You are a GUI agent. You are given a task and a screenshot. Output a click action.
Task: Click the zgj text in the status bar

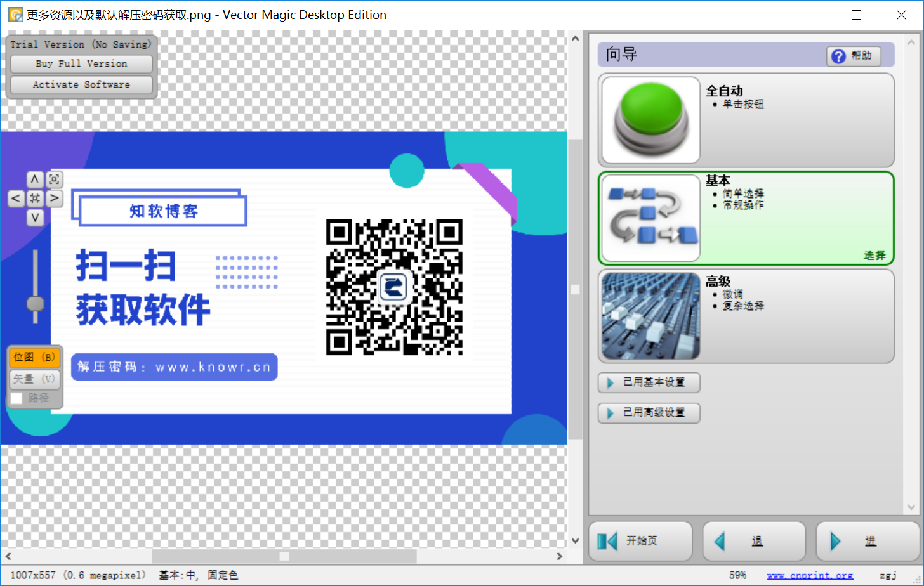(888, 576)
